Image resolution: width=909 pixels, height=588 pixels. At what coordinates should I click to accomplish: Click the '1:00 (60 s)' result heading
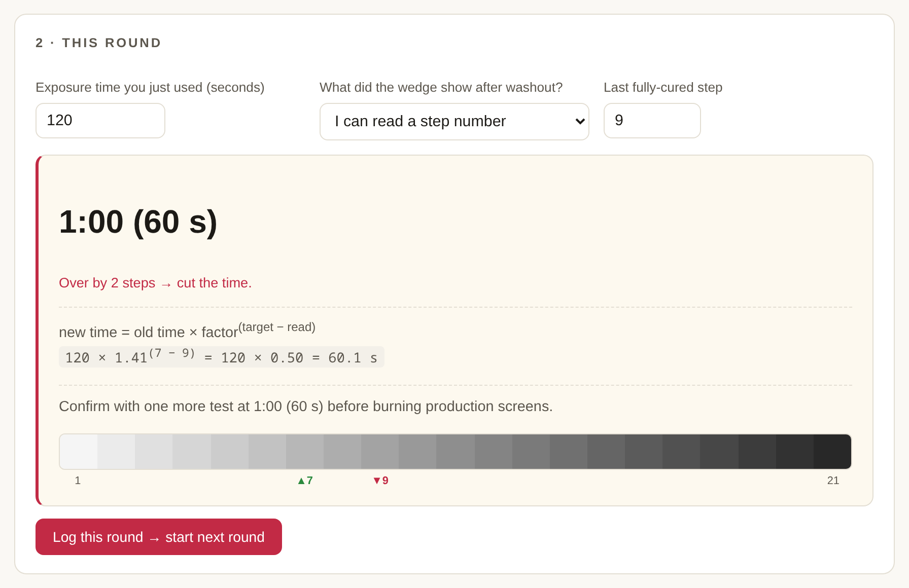click(138, 222)
